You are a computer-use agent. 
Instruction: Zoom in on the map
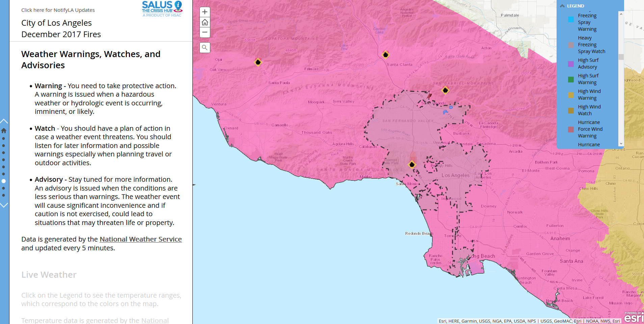pos(205,12)
